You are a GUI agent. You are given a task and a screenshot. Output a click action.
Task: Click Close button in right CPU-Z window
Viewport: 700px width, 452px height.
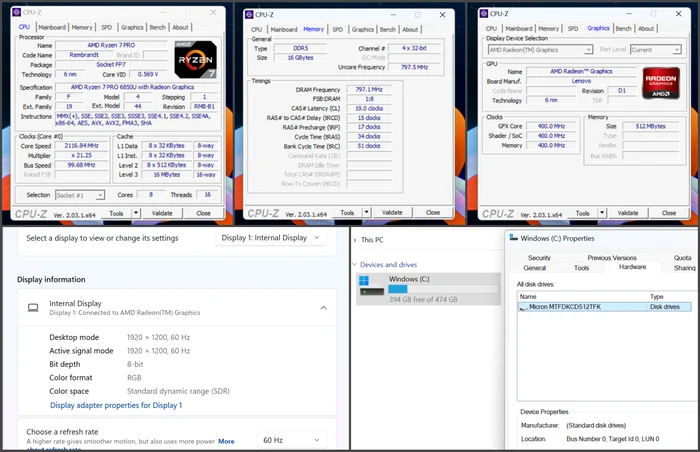(x=669, y=213)
